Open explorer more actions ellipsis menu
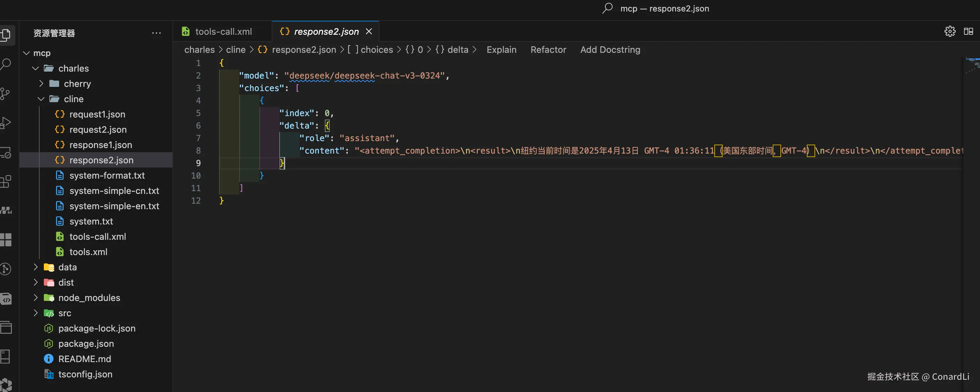980x392 pixels. [156, 33]
